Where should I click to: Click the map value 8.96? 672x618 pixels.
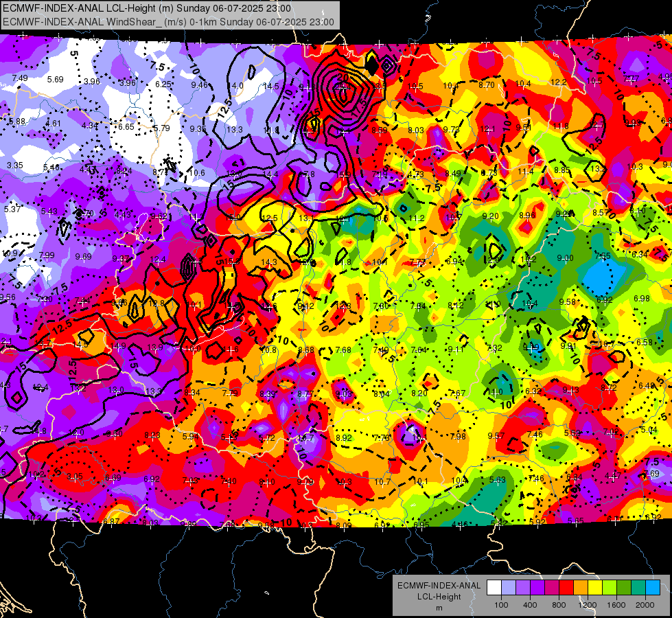pos(527,216)
